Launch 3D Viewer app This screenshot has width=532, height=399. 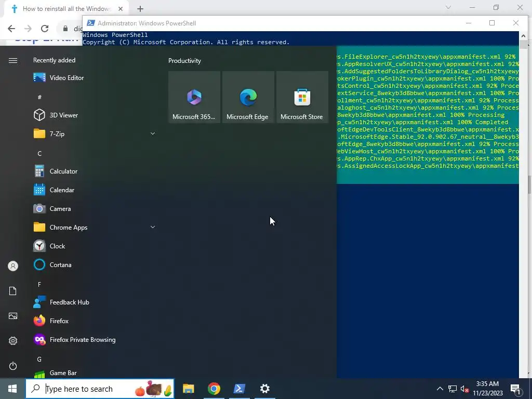click(94, 115)
